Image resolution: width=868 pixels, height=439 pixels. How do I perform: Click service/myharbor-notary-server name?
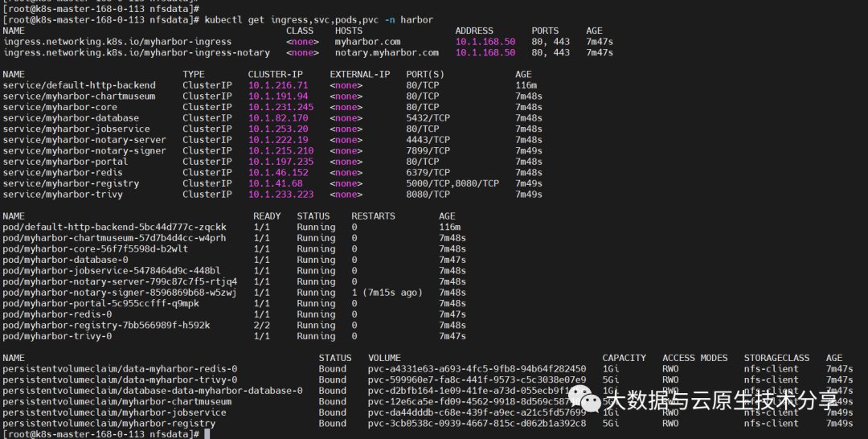click(84, 140)
